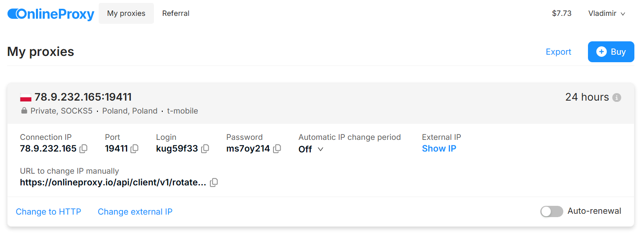Click the 24 hours info icon
The width and height of the screenshot is (644, 248).
point(616,98)
